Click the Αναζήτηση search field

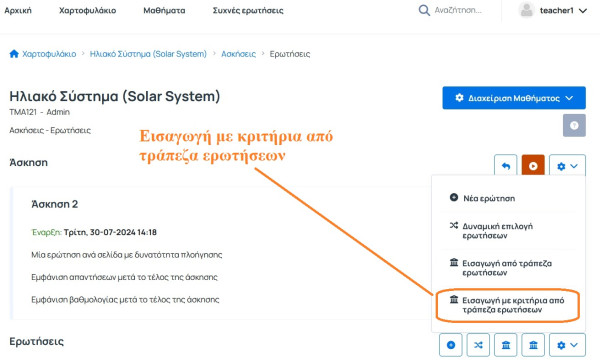point(458,10)
